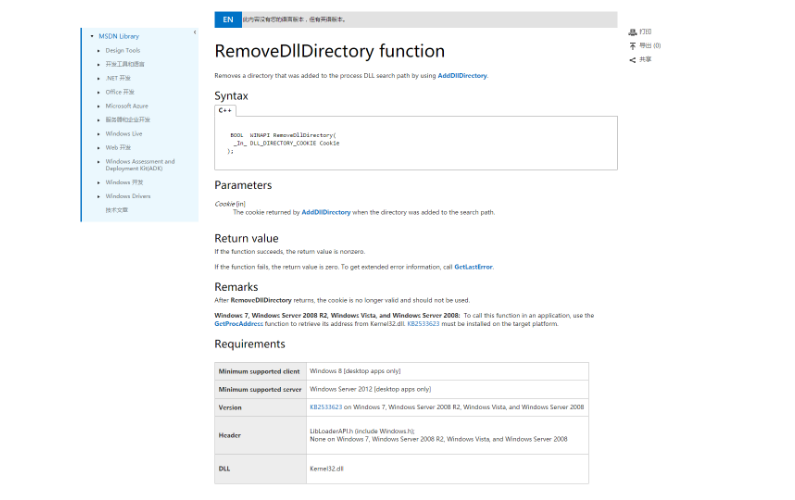Click the AddDllDirectory link in the Parameters section
795x500 pixels.
click(326, 212)
